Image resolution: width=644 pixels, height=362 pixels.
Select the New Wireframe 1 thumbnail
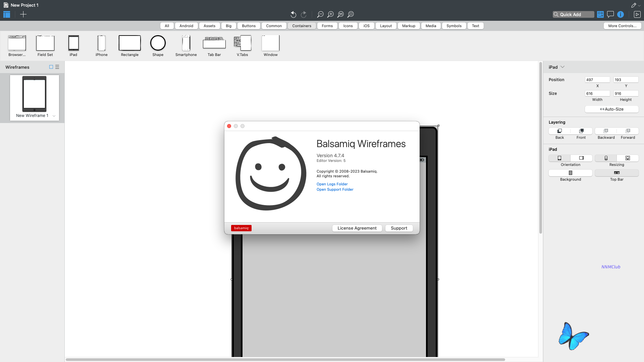[35, 98]
